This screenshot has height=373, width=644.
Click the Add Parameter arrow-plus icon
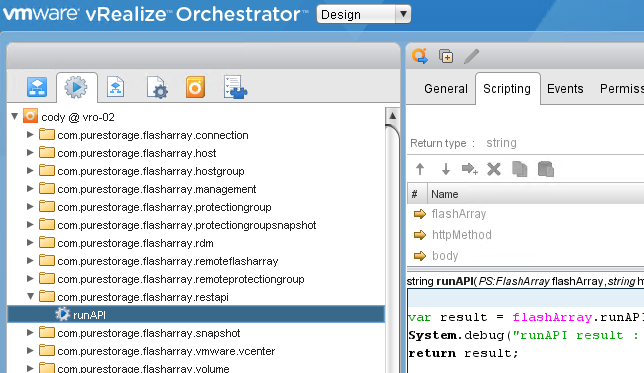pos(470,169)
